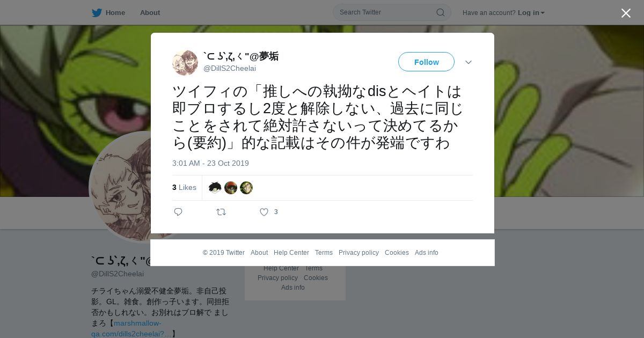The image size is (644, 338).
Task: Expand the tweet options chevron
Action: [469, 62]
